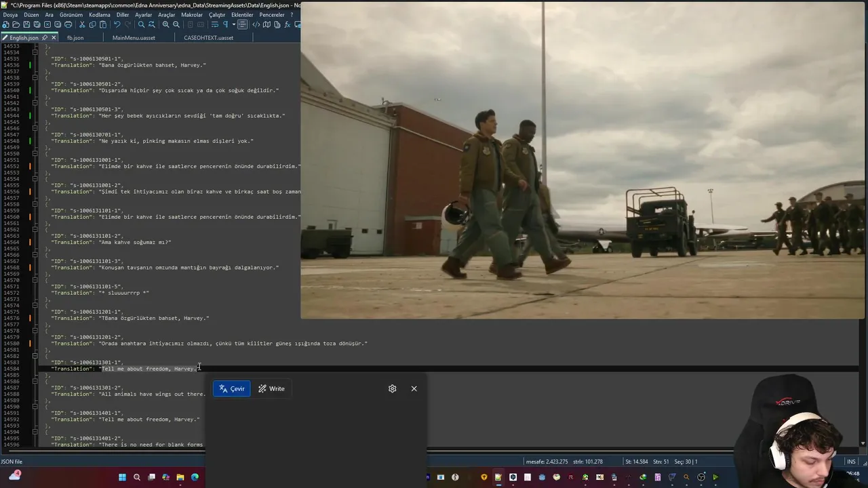Viewport: 868px width, 488px height.
Task: Open the Windows Start menu
Action: tap(122, 477)
